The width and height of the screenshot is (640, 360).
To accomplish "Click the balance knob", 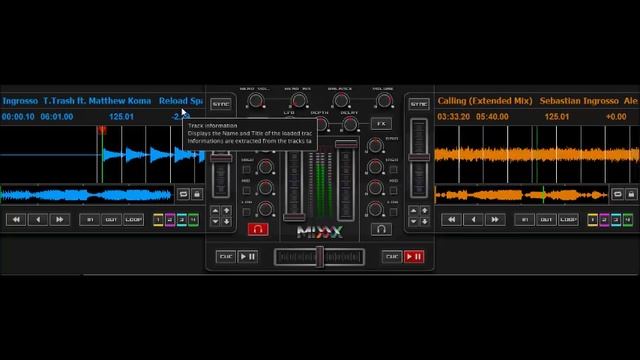I will (x=341, y=100).
